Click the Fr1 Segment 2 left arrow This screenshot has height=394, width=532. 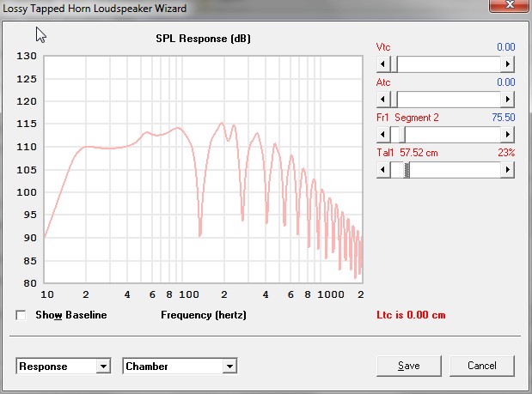[383, 135]
